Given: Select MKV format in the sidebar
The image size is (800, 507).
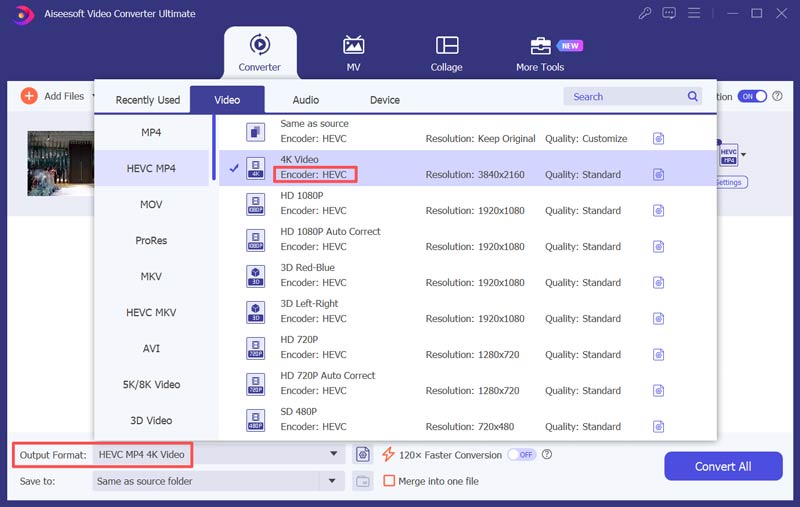Looking at the screenshot, I should [x=151, y=277].
